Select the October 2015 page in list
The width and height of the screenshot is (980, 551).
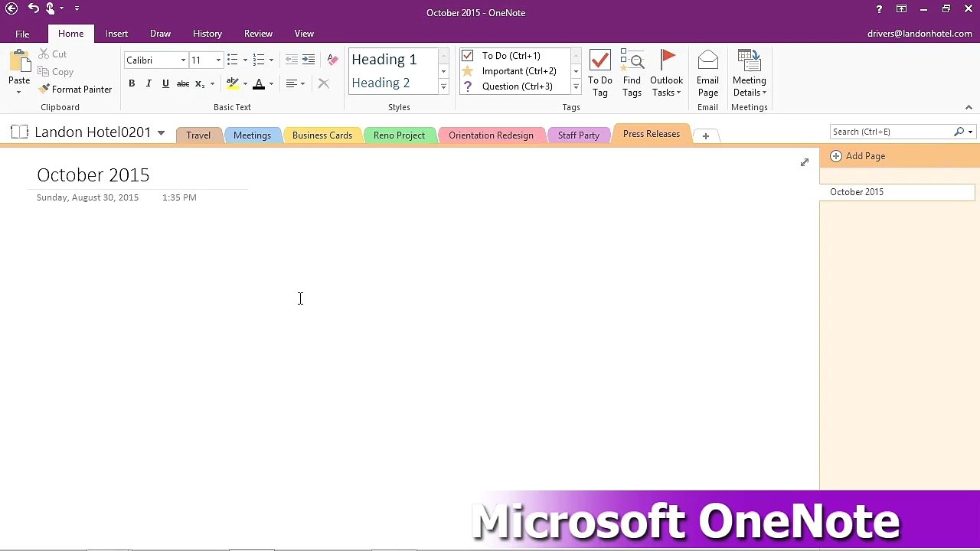(x=897, y=192)
